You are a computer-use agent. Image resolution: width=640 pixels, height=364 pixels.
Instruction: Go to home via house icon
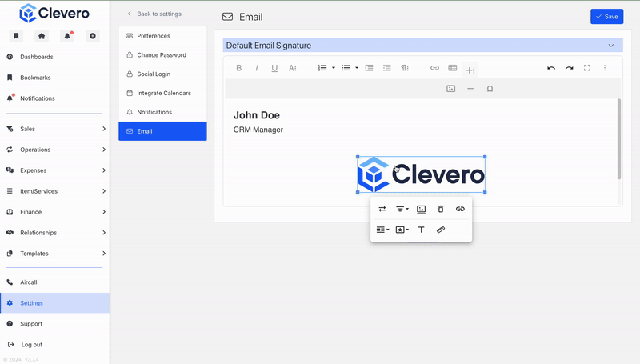click(x=42, y=36)
